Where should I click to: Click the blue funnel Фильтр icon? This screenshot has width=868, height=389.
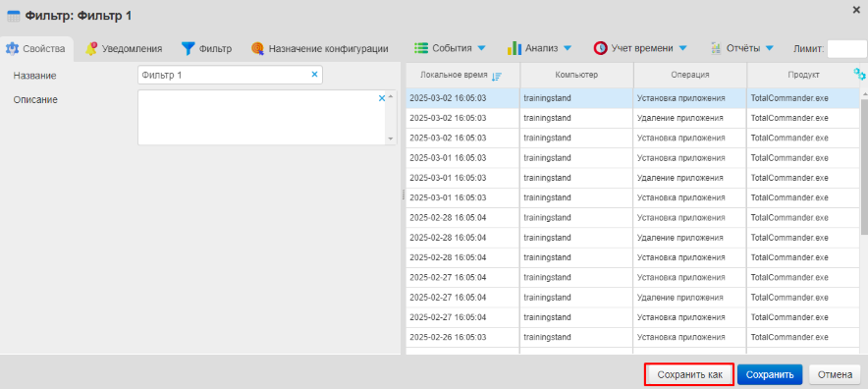tap(189, 49)
